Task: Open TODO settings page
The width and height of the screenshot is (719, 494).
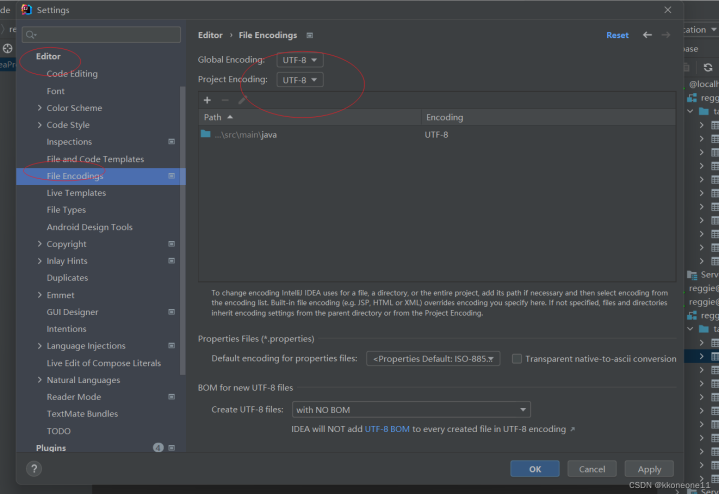Action: click(59, 431)
